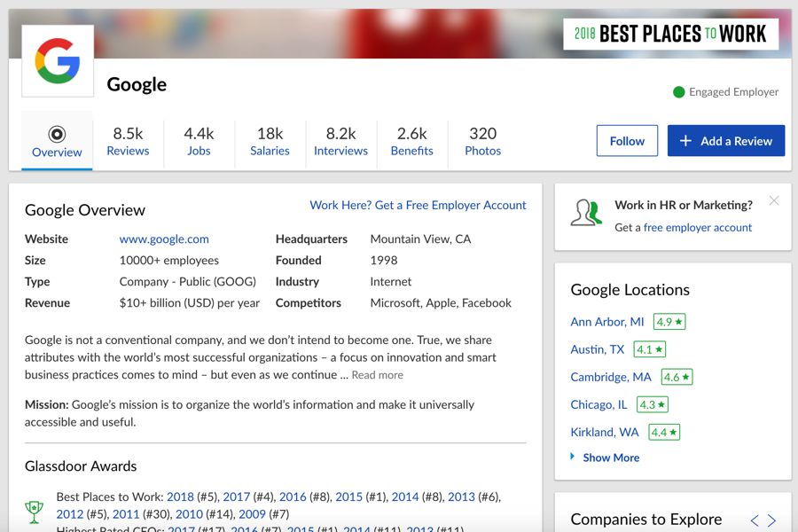
Task: Open the Austin, TX location
Action: pyautogui.click(x=597, y=349)
